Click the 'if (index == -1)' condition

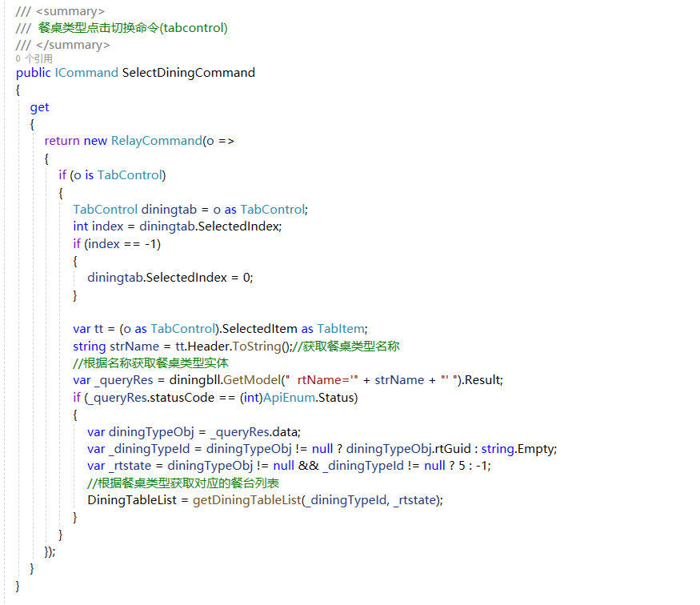point(117,244)
